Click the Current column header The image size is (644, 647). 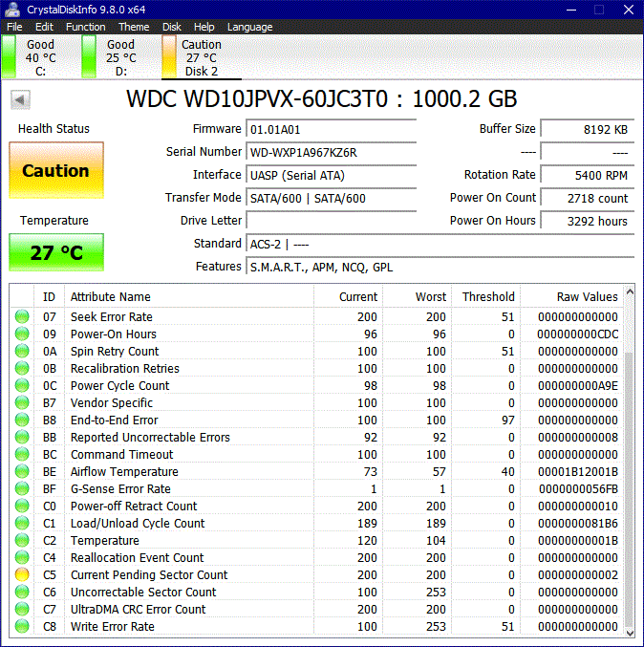[x=348, y=296]
